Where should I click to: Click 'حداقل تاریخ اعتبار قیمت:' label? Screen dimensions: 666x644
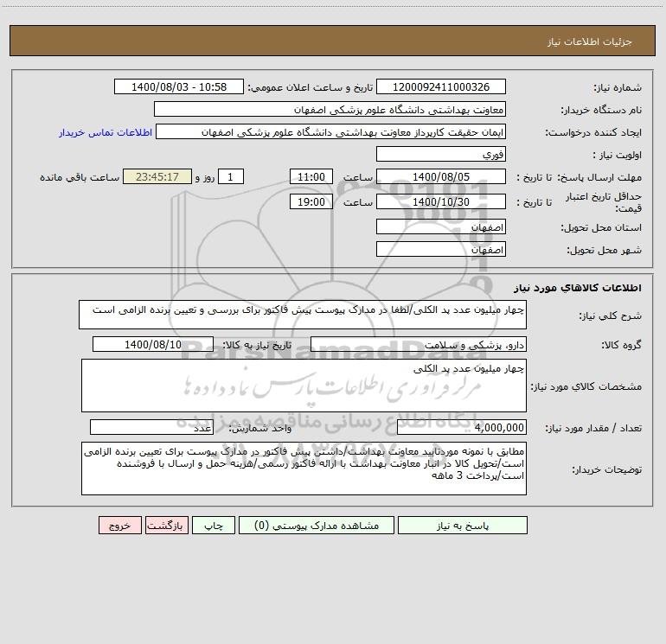point(604,202)
